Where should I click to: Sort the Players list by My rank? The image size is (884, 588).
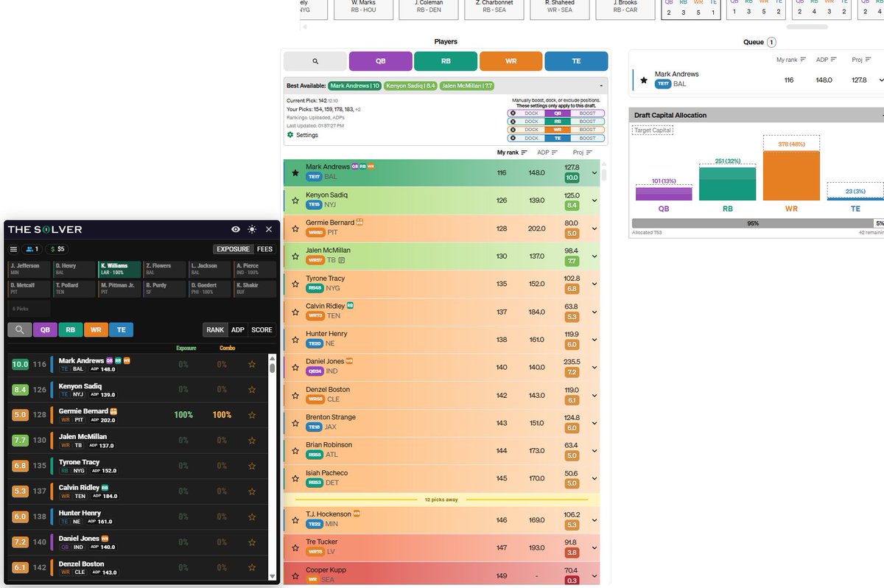(512, 153)
